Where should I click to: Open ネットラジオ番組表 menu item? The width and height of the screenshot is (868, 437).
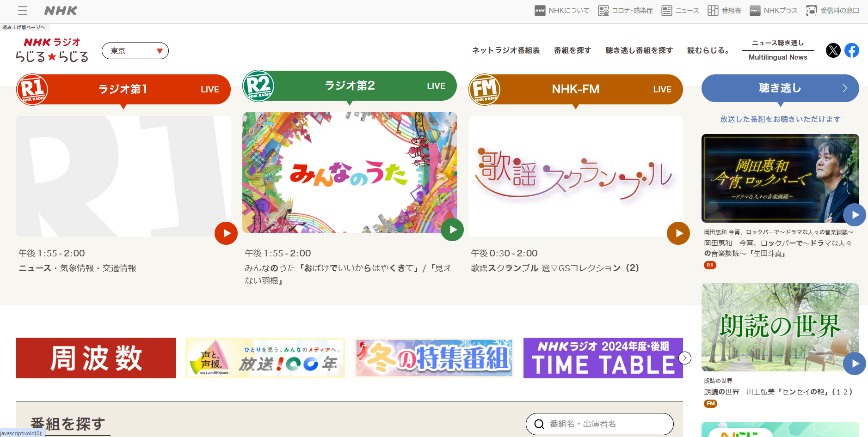[505, 50]
